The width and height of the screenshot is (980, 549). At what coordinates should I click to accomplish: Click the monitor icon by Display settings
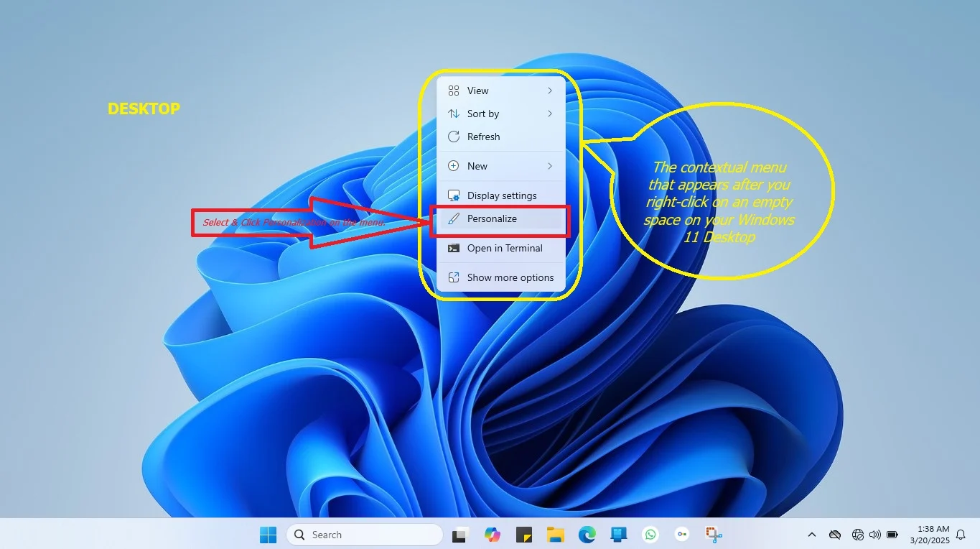click(454, 195)
